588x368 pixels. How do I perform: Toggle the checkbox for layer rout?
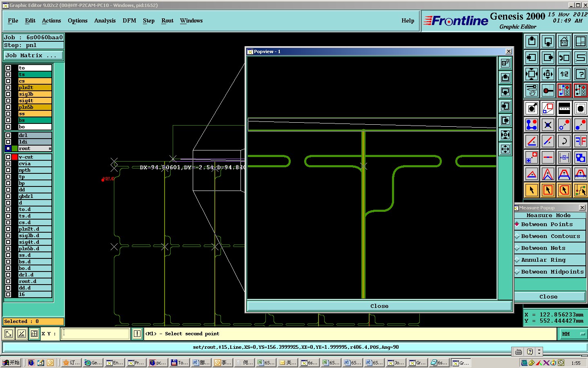click(8, 148)
